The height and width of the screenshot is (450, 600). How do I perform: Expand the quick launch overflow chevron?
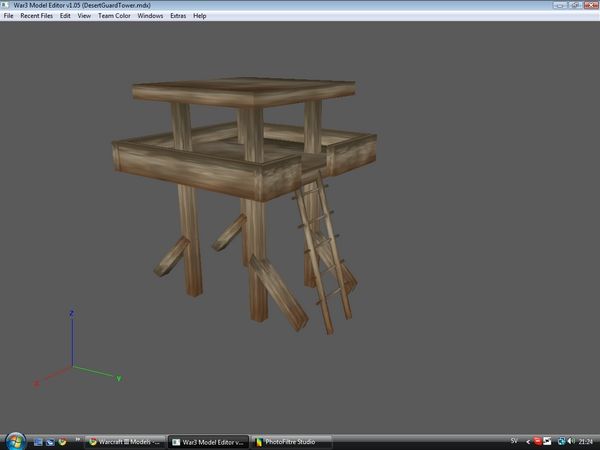[x=78, y=439]
